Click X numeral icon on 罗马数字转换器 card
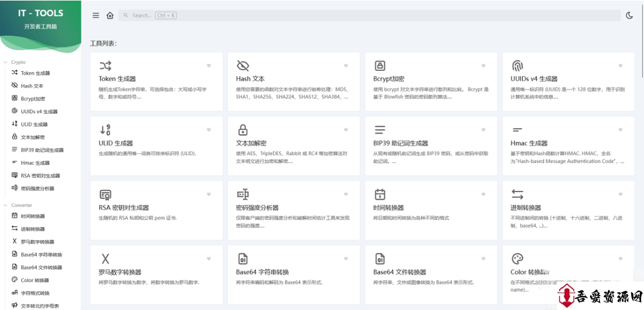Screen dimensions: 644x310 [105, 258]
